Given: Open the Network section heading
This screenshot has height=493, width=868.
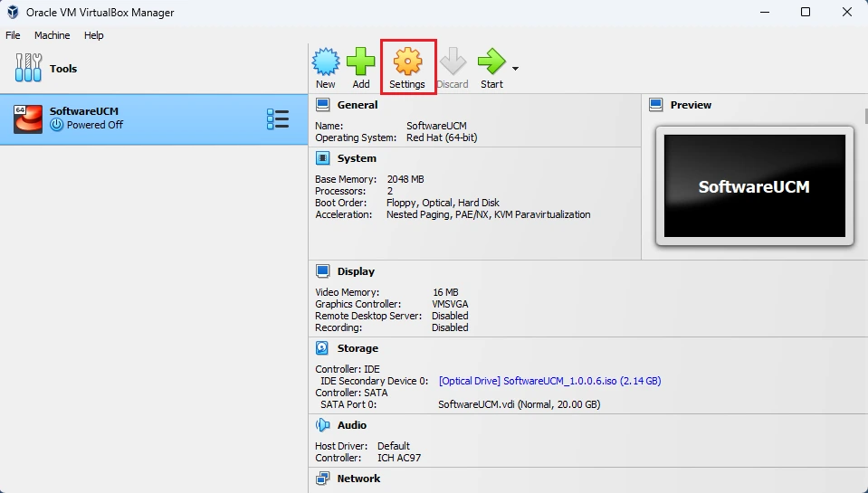Looking at the screenshot, I should click(x=358, y=479).
